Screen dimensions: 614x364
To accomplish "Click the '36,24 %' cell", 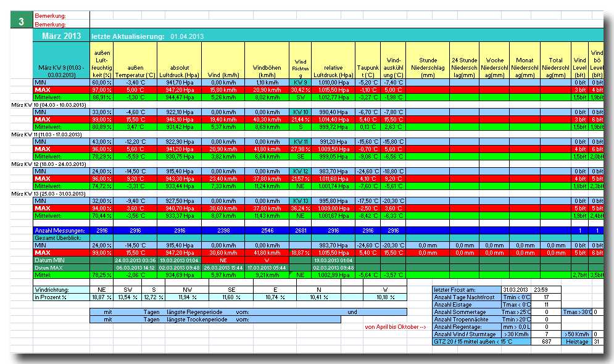I will click(x=301, y=209).
